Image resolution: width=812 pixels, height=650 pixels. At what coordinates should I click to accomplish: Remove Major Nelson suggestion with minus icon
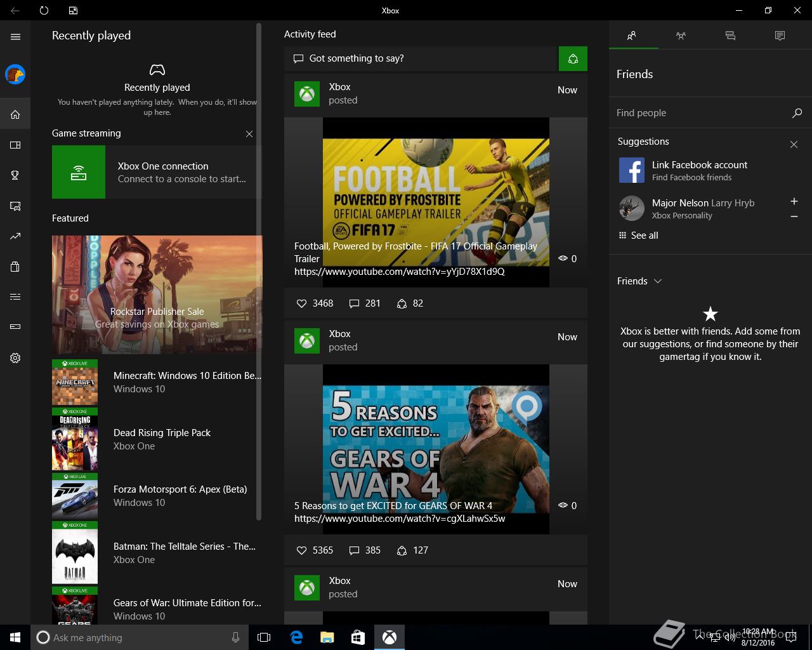point(794,216)
